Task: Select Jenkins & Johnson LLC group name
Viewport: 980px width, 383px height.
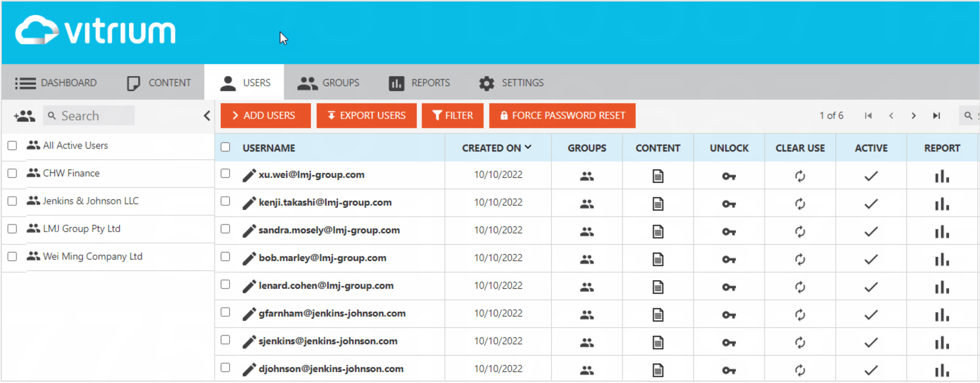Action: [x=91, y=201]
